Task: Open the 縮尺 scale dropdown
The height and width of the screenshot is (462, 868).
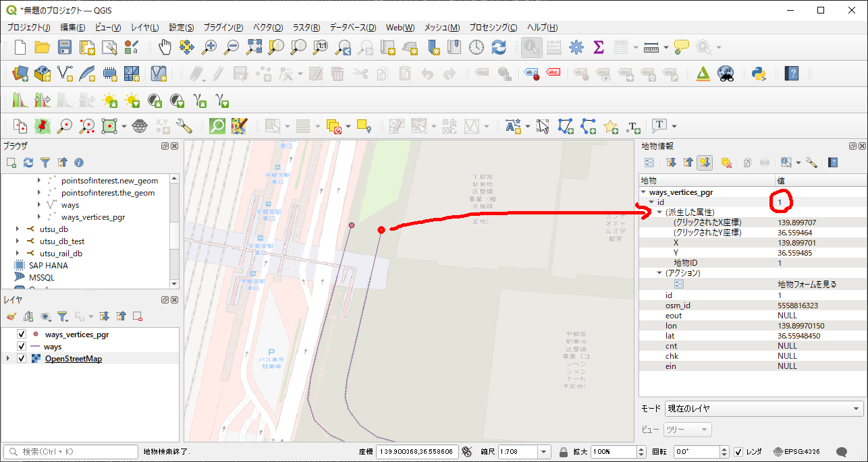Action: (x=544, y=452)
